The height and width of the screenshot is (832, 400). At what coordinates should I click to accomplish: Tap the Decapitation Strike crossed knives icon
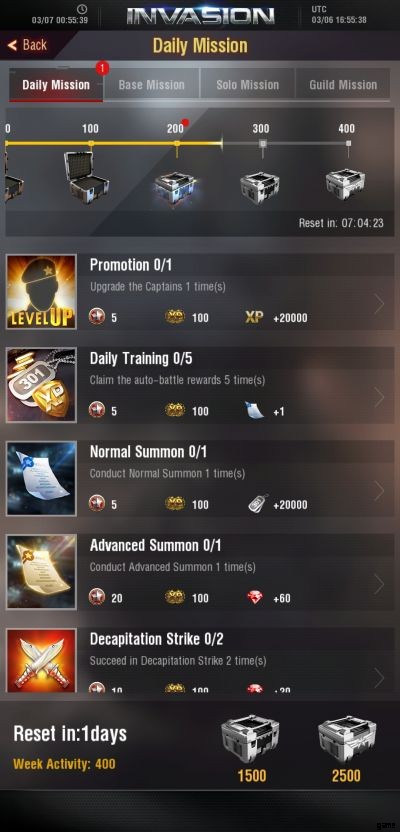click(x=41, y=660)
